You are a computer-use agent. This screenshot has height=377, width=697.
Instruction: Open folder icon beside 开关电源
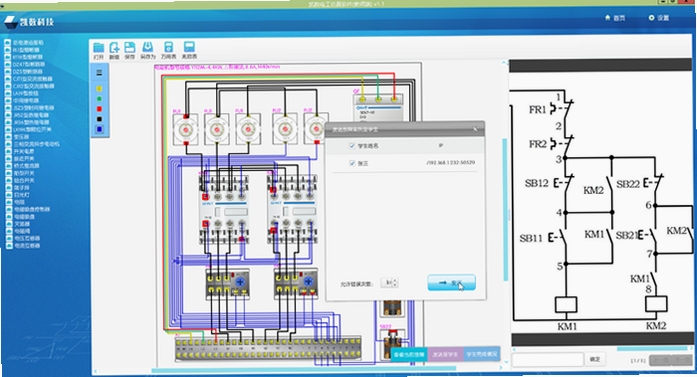point(8,151)
